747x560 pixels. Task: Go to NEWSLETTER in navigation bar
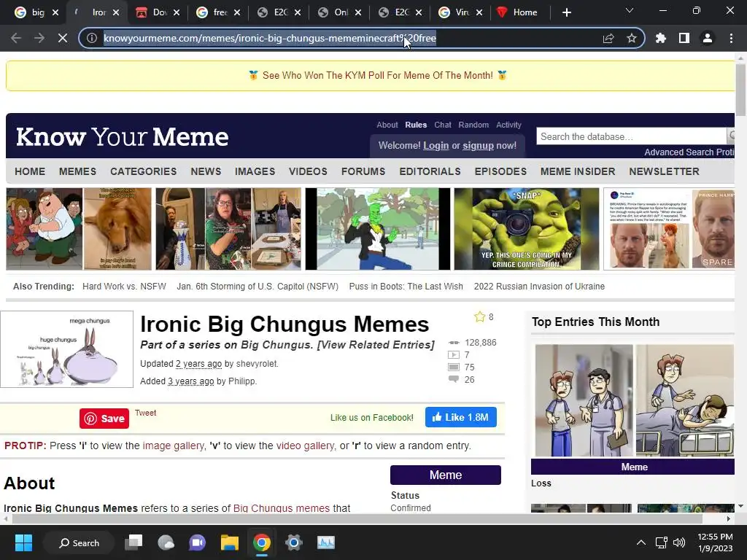[664, 171]
